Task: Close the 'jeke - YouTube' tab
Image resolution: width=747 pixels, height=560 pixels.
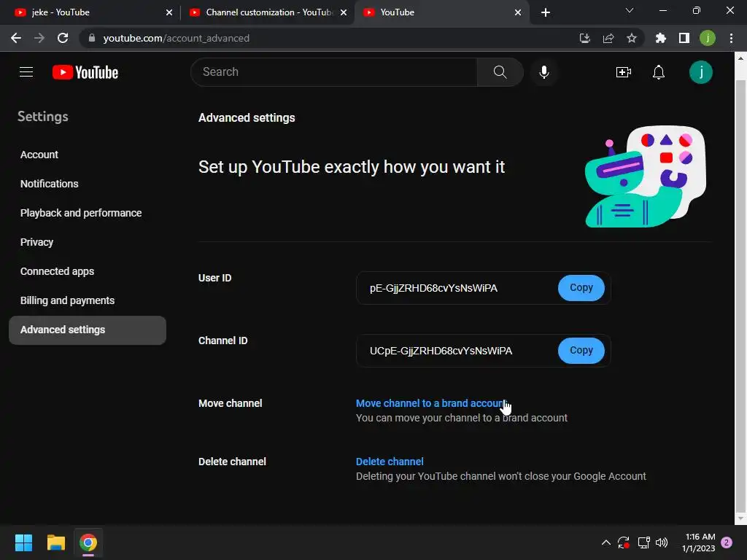Action: coord(169,12)
